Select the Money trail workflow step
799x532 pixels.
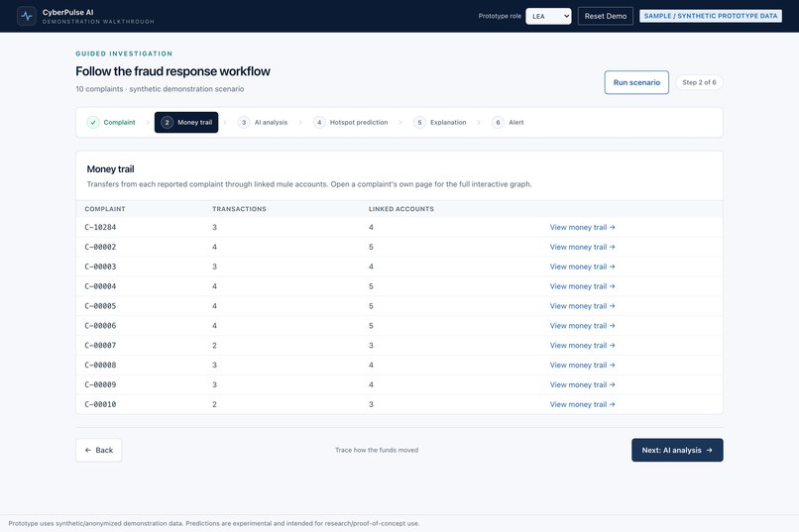click(186, 122)
